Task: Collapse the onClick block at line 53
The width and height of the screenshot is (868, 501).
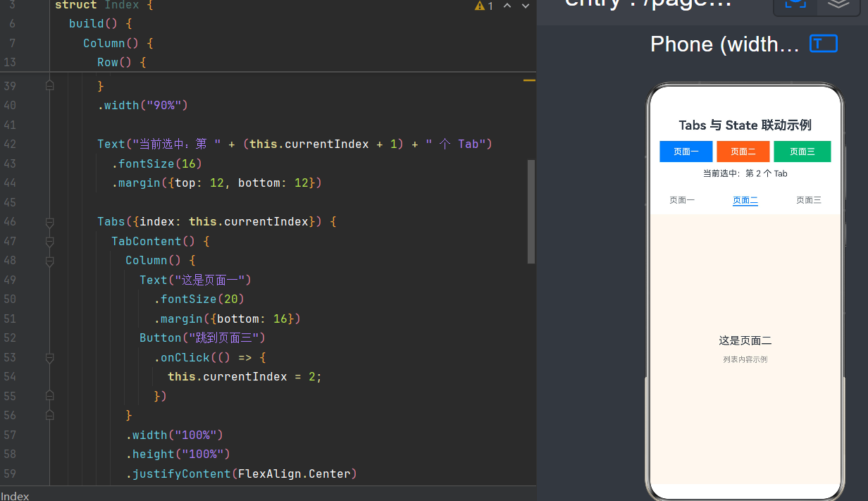Action: pyautogui.click(x=49, y=358)
